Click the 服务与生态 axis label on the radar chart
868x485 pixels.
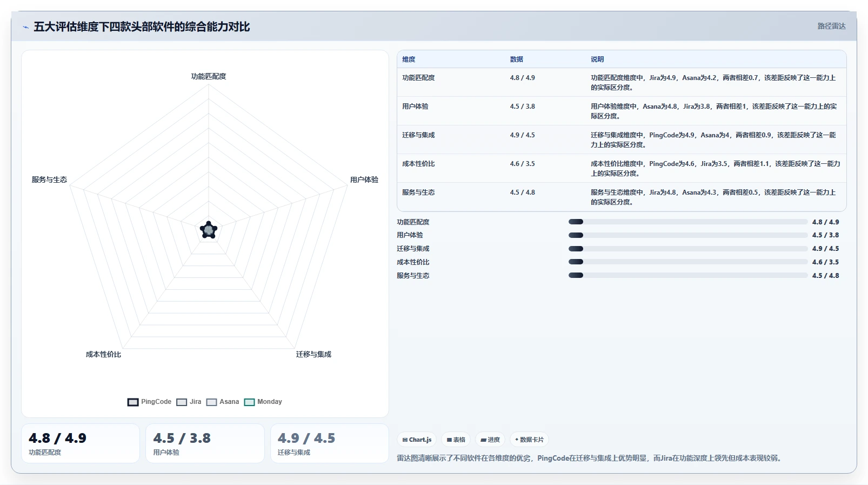[49, 180]
